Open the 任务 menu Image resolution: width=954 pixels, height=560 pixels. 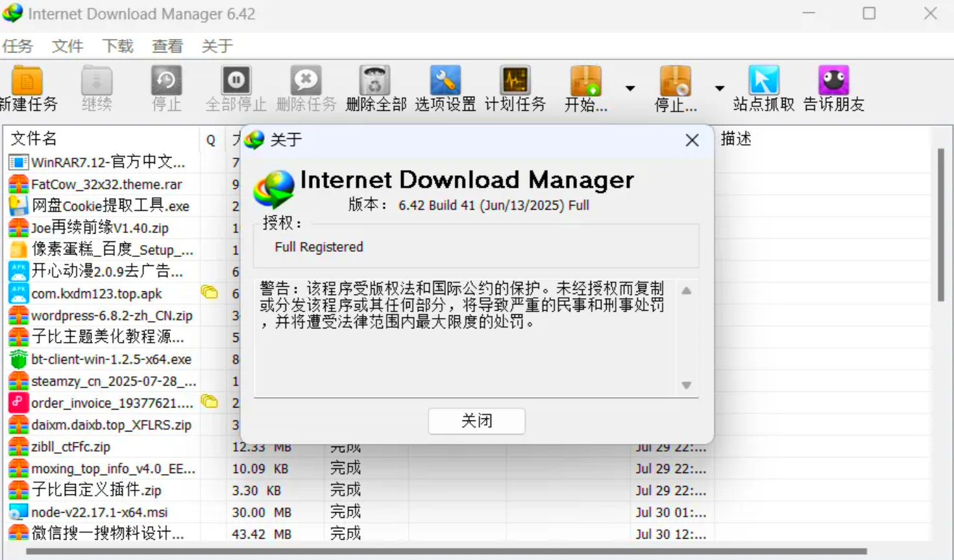coord(19,45)
